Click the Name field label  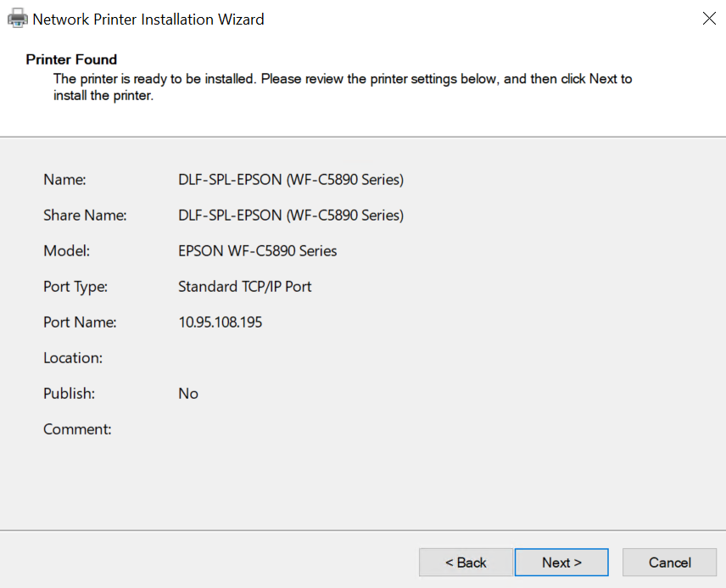click(x=64, y=180)
